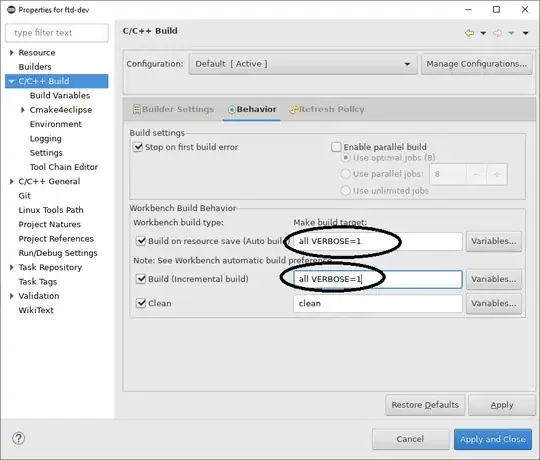Uncheck Stop on first build error
This screenshot has width=540, height=460.
(x=138, y=147)
